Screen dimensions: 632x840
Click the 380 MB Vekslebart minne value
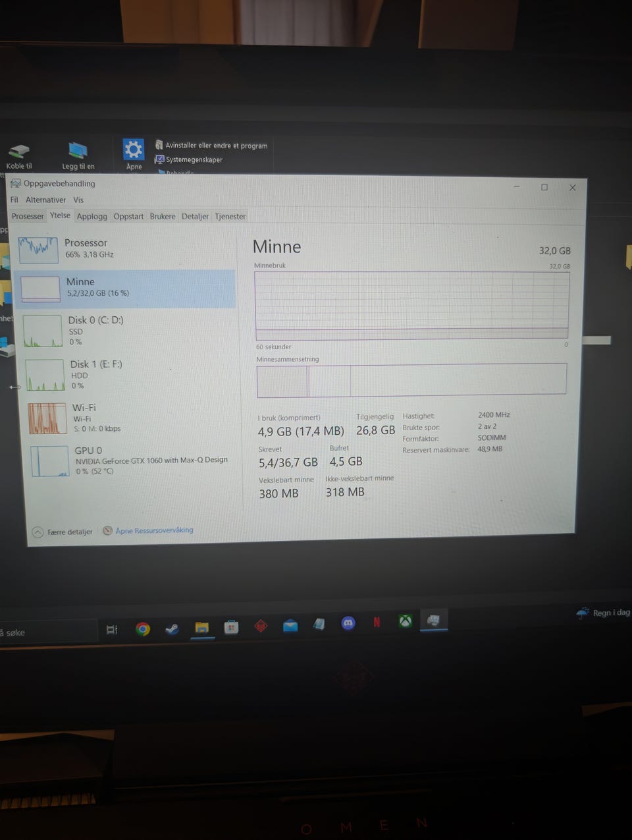click(278, 493)
